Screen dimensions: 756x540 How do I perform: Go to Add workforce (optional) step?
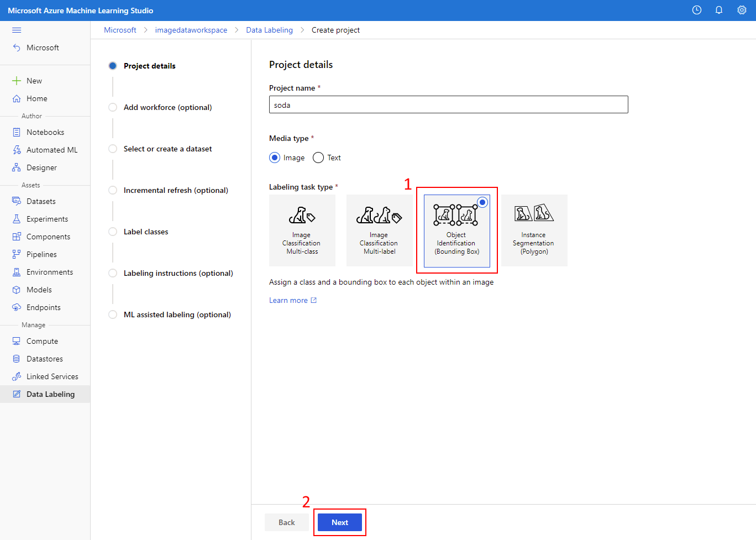167,107
